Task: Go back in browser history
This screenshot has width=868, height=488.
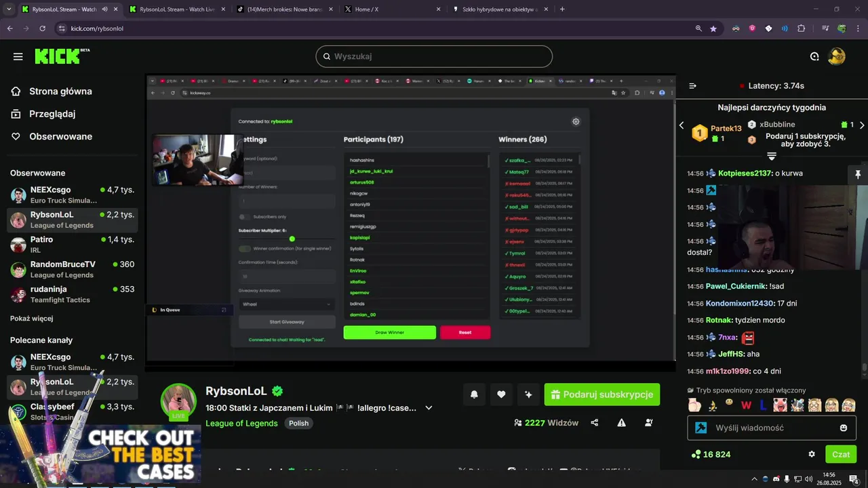Action: (x=9, y=28)
